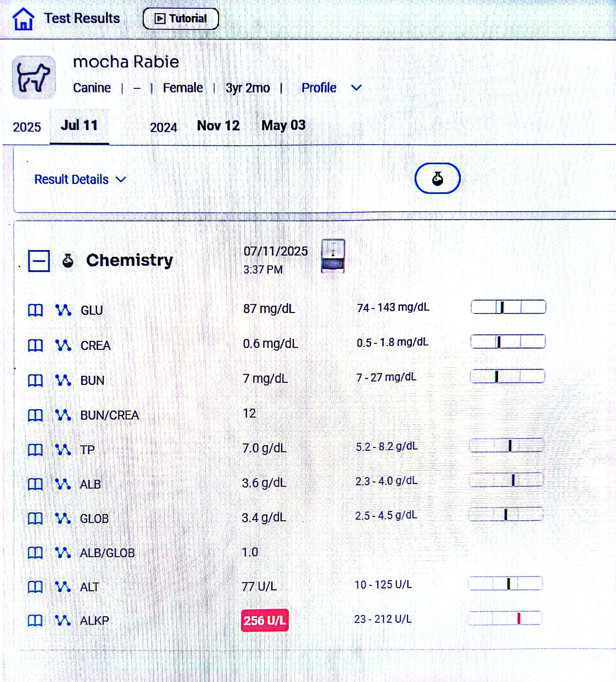The image size is (616, 682).
Task: Click the chemistry flask filter button
Action: pos(437,178)
